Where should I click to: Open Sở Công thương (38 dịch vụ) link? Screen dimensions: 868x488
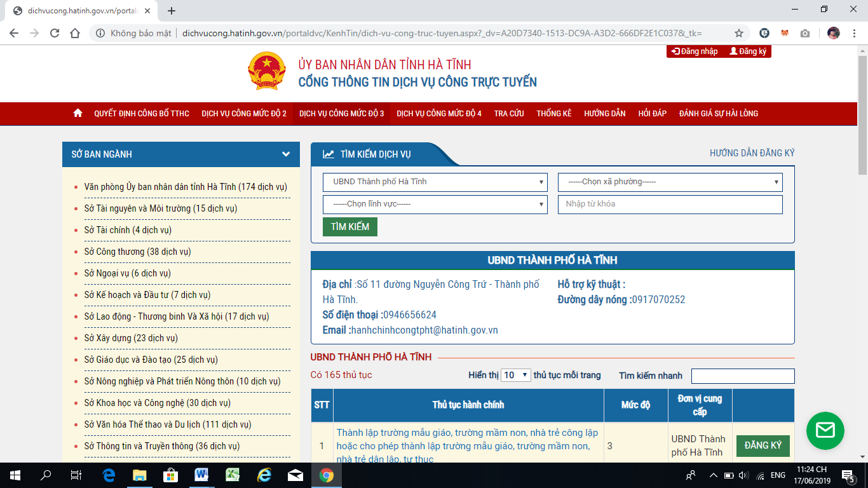tap(137, 252)
